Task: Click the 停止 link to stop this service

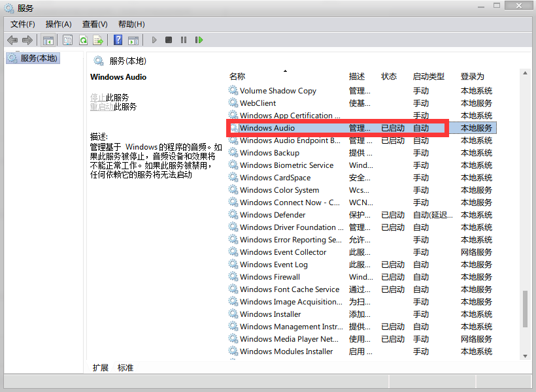Action: pyautogui.click(x=98, y=97)
